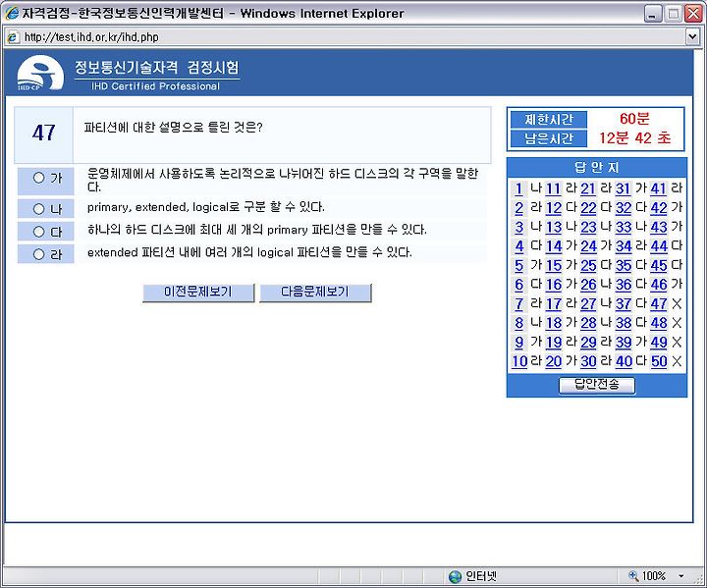
Task: Click remaining time value '12분 42 초'
Action: coord(635,138)
